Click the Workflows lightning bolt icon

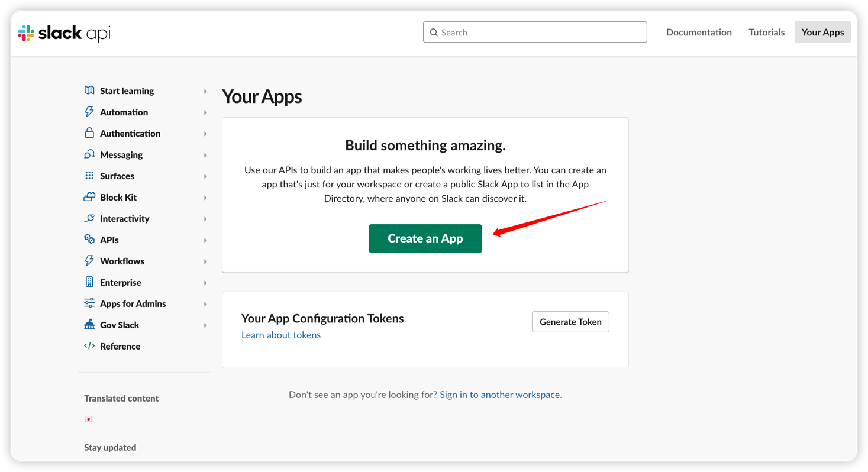click(89, 261)
